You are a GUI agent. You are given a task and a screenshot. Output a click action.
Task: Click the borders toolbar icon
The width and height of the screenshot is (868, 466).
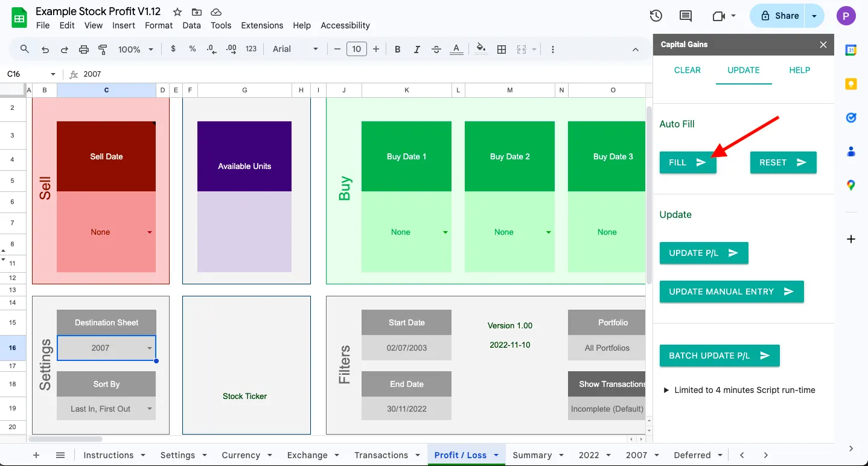501,49
